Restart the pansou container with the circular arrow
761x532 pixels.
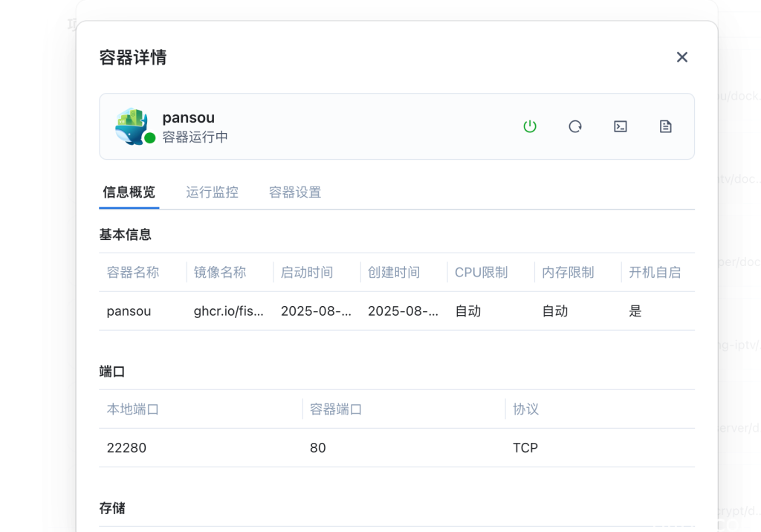click(574, 126)
